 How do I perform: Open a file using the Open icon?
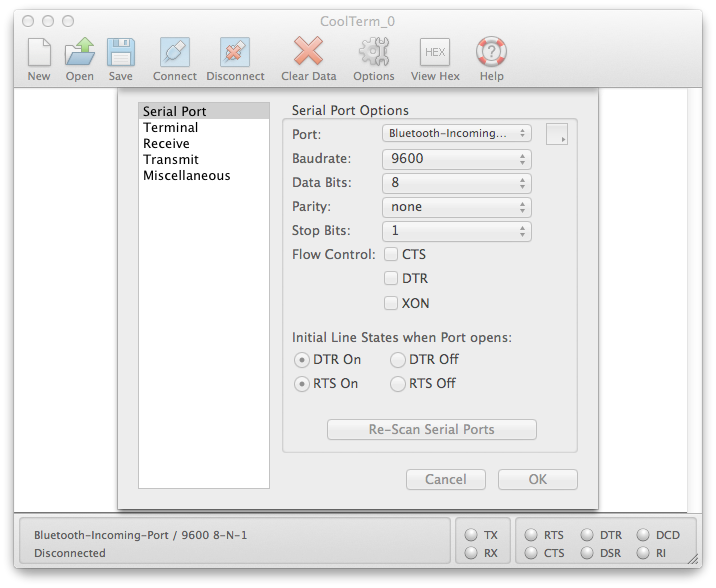(80, 52)
